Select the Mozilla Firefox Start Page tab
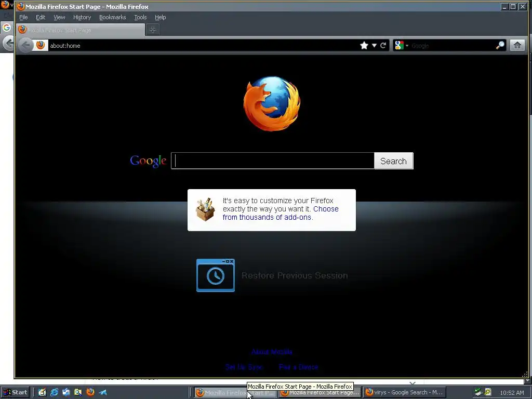This screenshot has height=399, width=532. [x=81, y=30]
